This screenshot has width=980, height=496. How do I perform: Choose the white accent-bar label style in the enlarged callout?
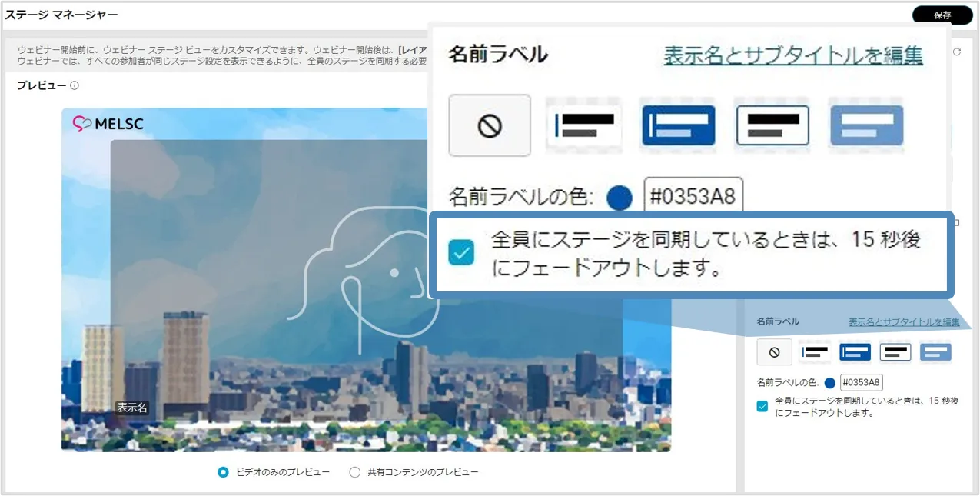583,125
